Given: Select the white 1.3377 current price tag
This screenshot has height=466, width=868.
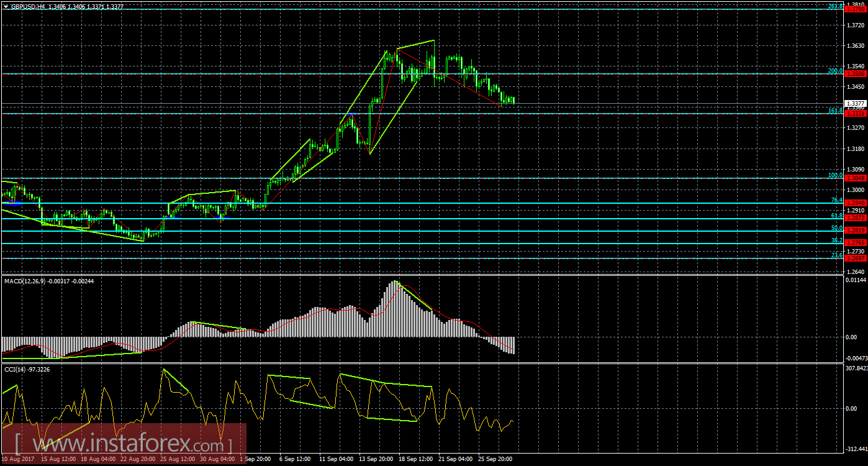Looking at the screenshot, I should point(856,104).
